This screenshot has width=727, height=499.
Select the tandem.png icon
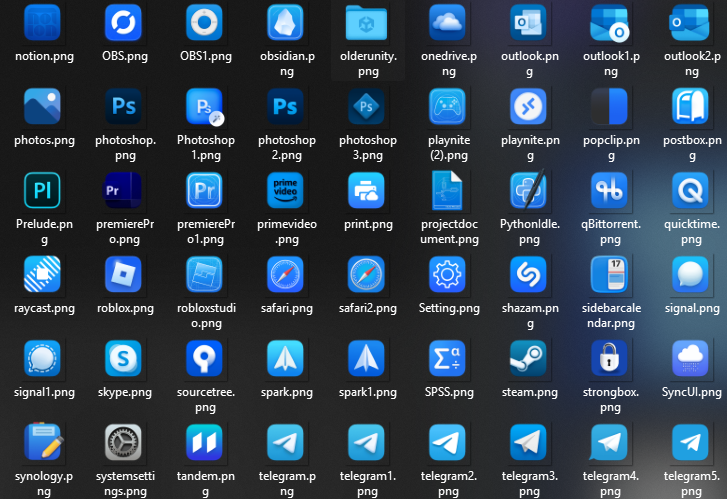click(x=204, y=442)
